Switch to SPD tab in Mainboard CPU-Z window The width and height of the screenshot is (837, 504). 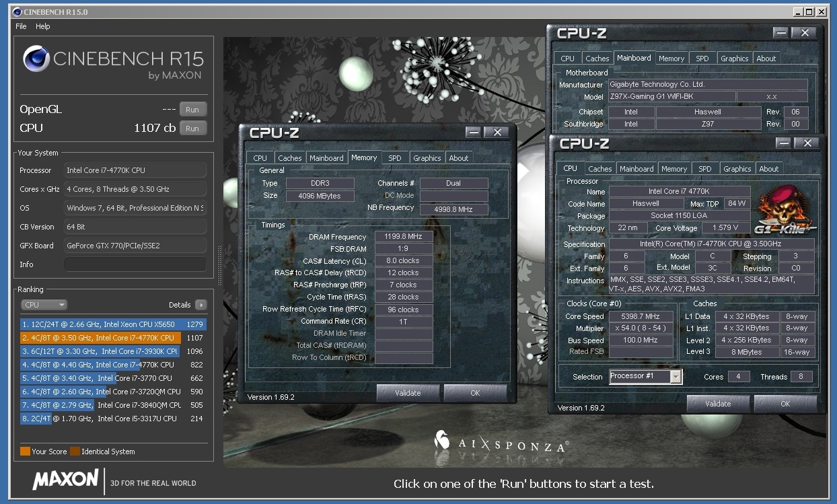coord(702,59)
